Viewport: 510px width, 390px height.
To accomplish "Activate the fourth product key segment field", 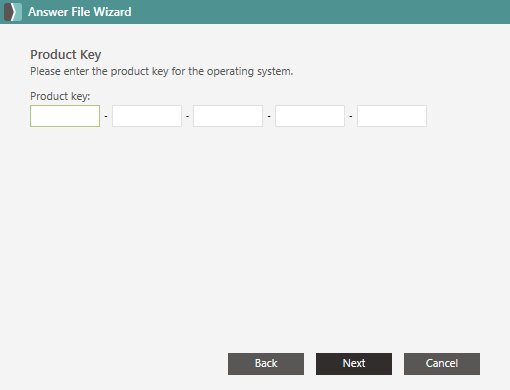I will (x=310, y=116).
